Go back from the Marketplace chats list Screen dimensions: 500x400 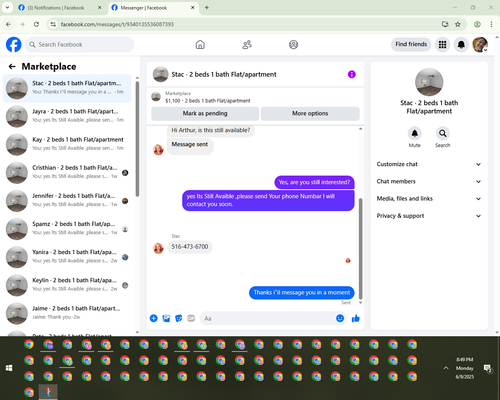click(x=12, y=67)
